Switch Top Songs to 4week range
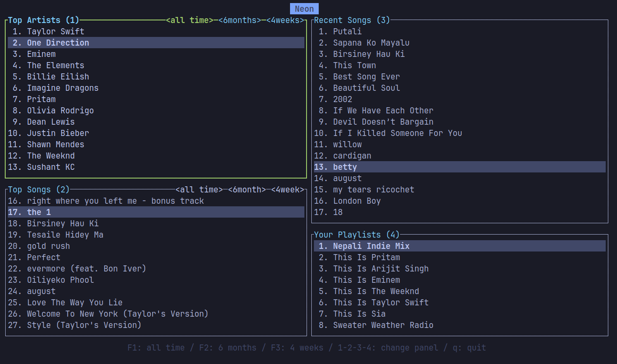The height and width of the screenshot is (364, 617). 287,190
